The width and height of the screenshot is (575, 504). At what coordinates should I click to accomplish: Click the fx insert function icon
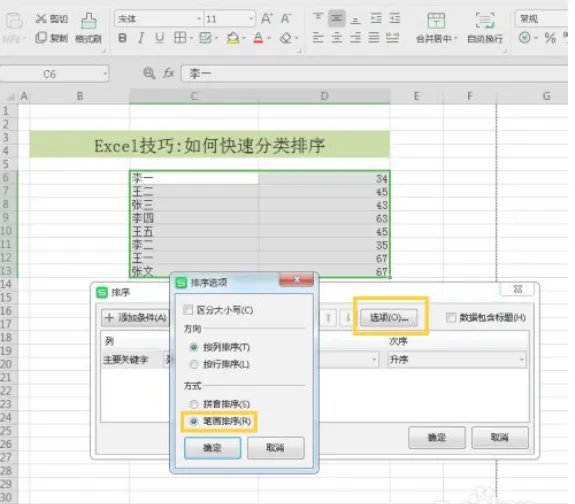[x=168, y=73]
